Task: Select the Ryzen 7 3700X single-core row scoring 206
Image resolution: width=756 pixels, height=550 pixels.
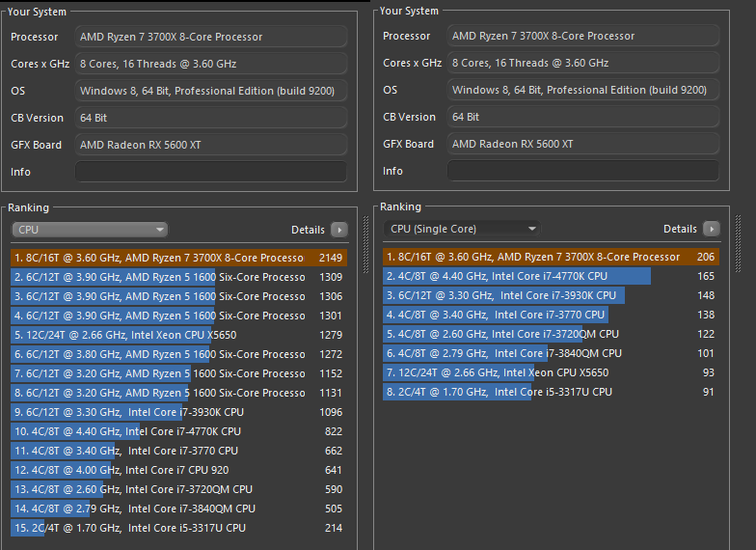Action: (x=550, y=258)
